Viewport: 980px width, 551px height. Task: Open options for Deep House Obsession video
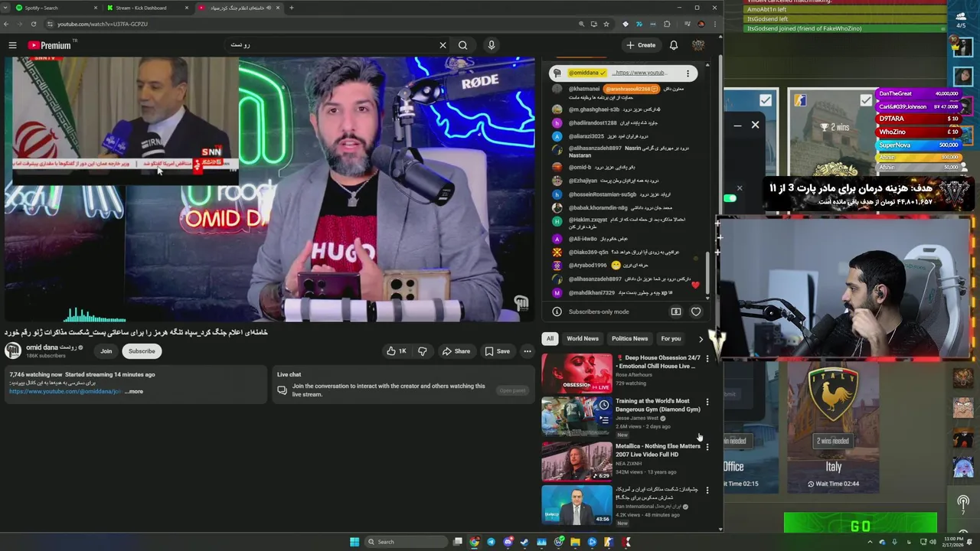(707, 358)
